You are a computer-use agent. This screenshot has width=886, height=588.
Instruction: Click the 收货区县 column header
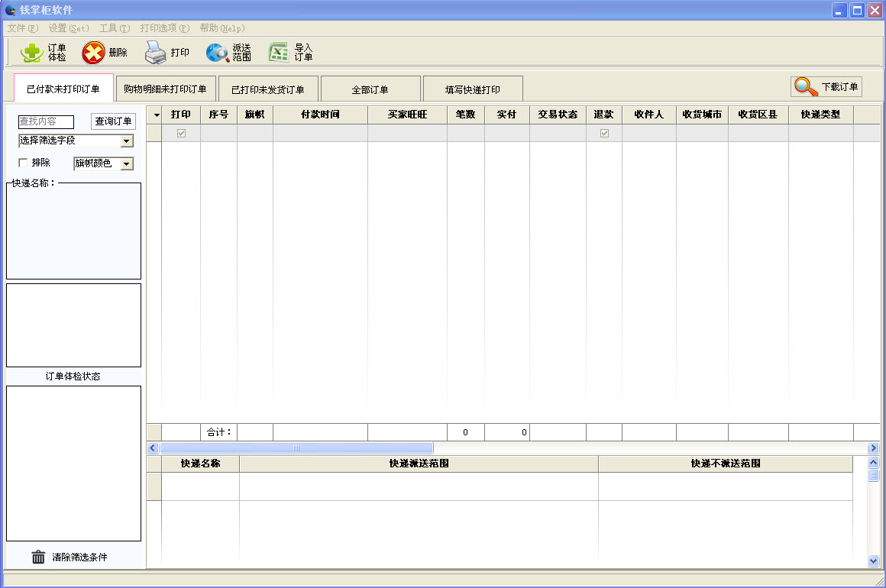tap(758, 115)
